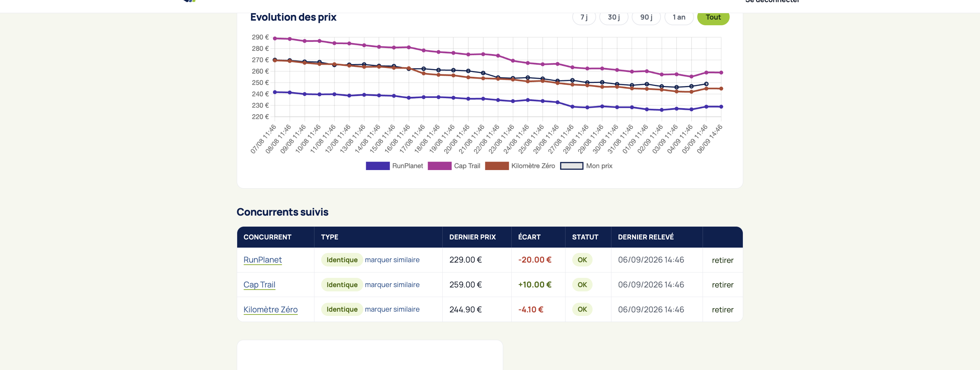This screenshot has width=980, height=370.
Task: Click the Identique badge for RunPlanet
Action: pyautogui.click(x=342, y=260)
